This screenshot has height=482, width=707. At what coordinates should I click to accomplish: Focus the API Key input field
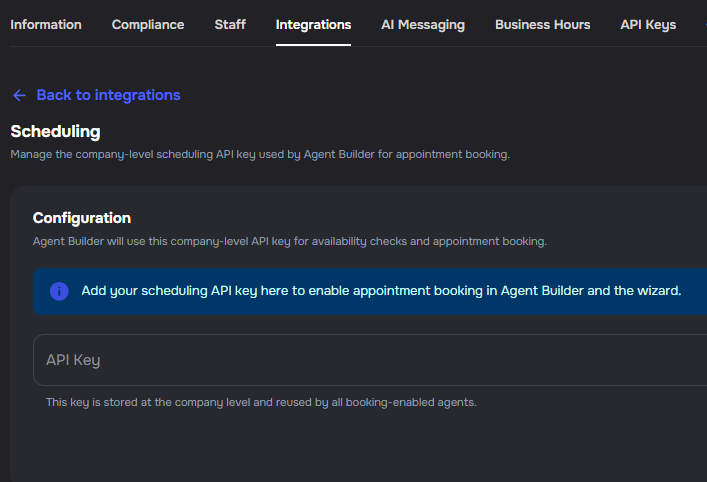(x=370, y=360)
